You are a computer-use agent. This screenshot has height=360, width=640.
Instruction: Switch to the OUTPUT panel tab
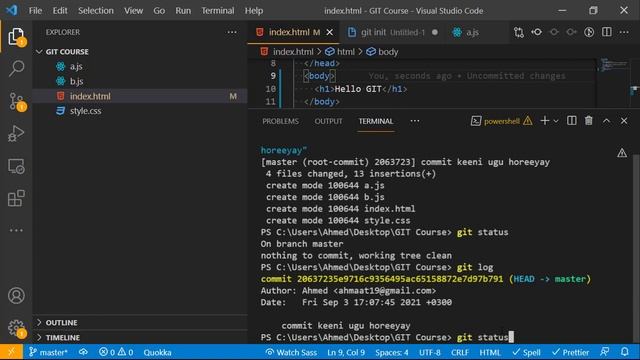(x=329, y=121)
